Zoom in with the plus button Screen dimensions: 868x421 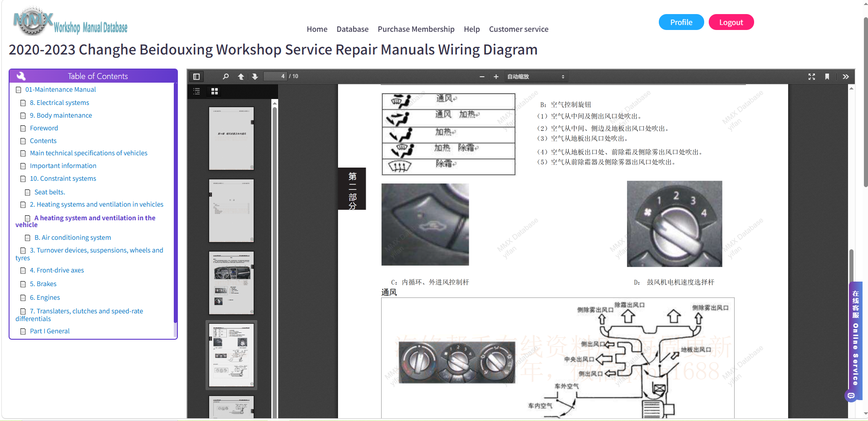tap(496, 77)
